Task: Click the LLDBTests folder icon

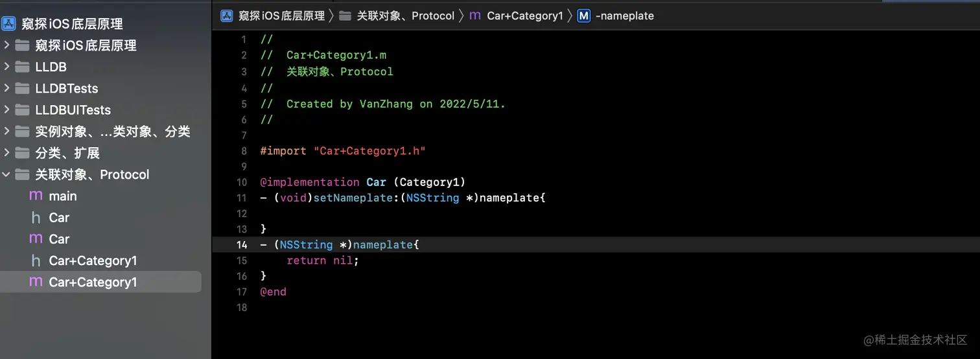Action: [x=23, y=88]
